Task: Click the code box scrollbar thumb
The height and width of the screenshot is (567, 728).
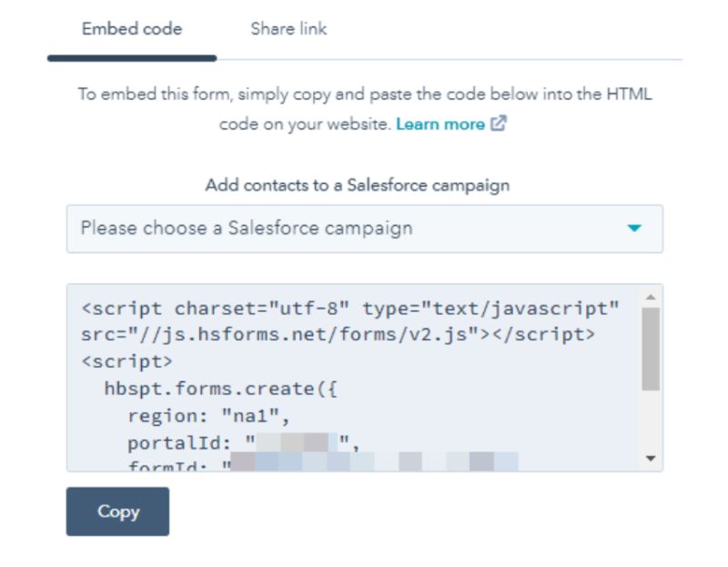Action: [650, 349]
